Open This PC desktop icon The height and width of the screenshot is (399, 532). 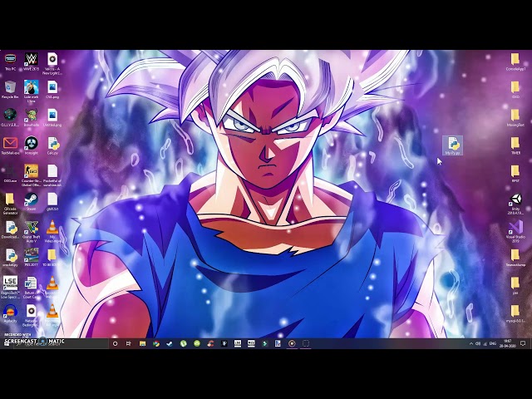[10, 62]
